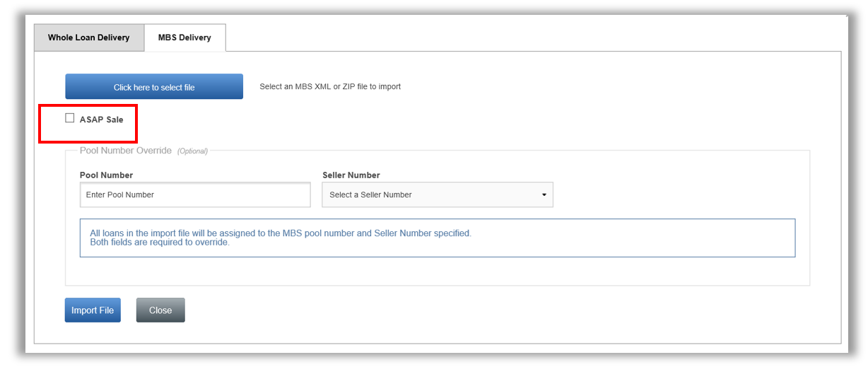Click the gray Close button
The width and height of the screenshot is (868, 367).
[160, 310]
